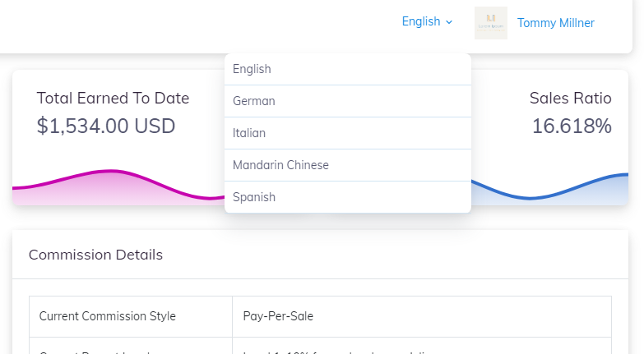Pick Italian in the language menu
644x354 pixels.
click(348, 133)
